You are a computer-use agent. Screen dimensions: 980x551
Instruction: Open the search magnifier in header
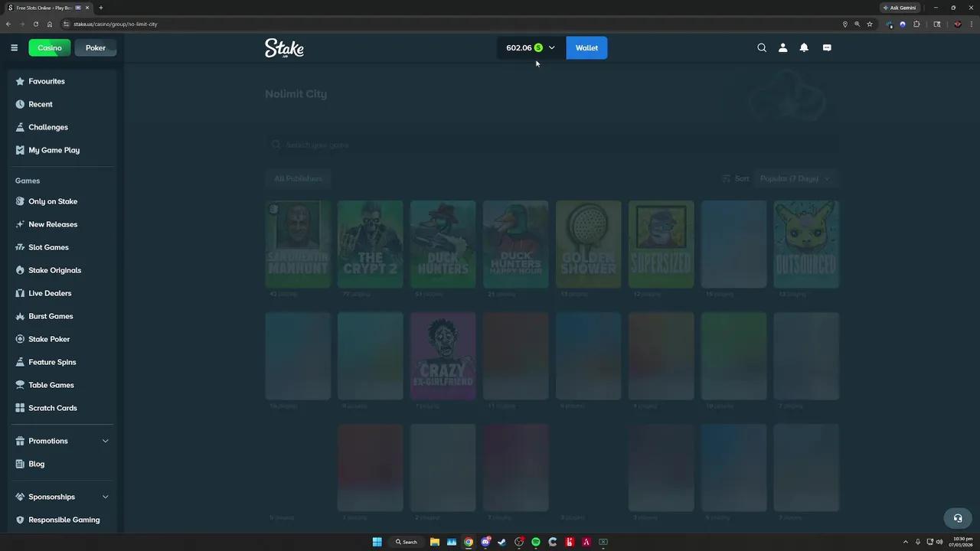(x=762, y=47)
